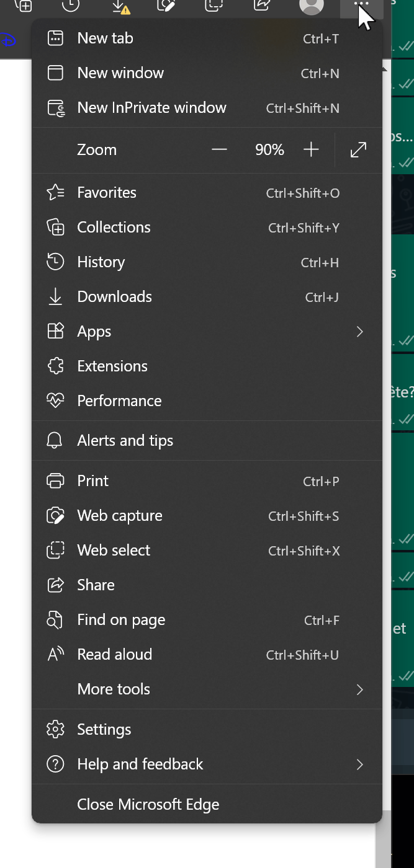The image size is (414, 868).
Task: Enter full screen via the diagonal arrows icon
Action: pyautogui.click(x=358, y=149)
